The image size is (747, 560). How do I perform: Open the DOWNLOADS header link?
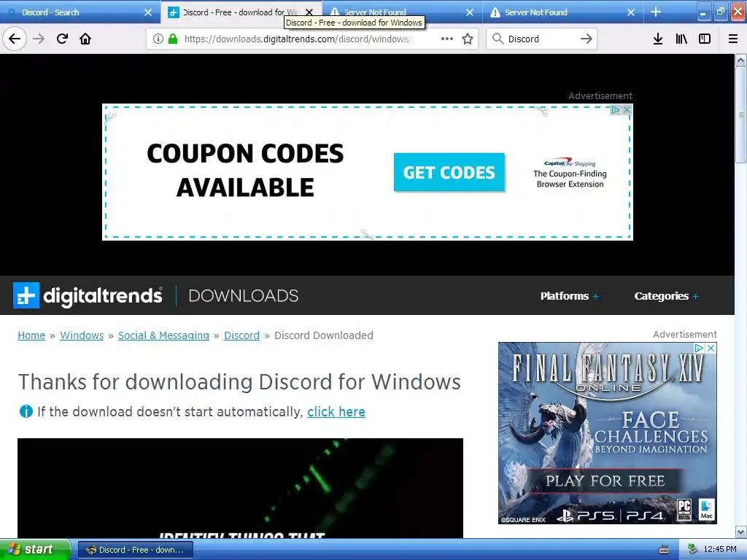click(244, 296)
